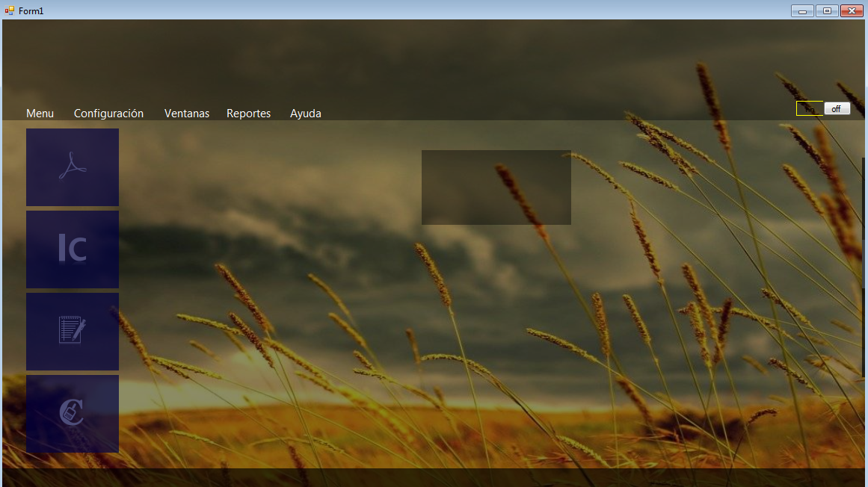Click the Form1 application icon in the title bar

pos(7,10)
